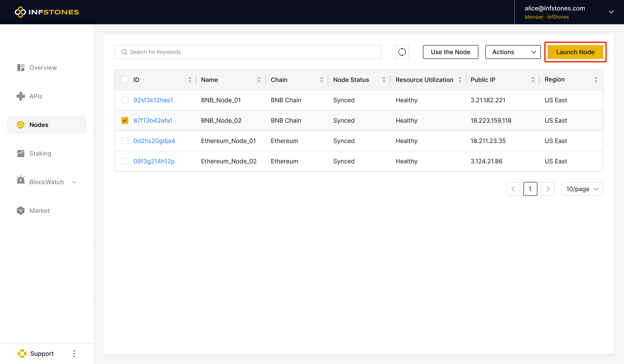Focus the Search for Keywords field

pos(248,52)
